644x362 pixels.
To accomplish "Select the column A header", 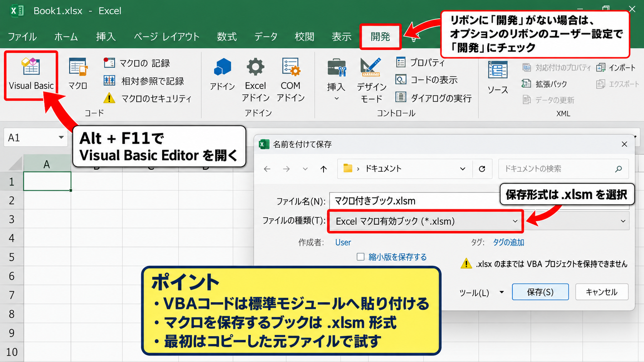I will pos(47,164).
